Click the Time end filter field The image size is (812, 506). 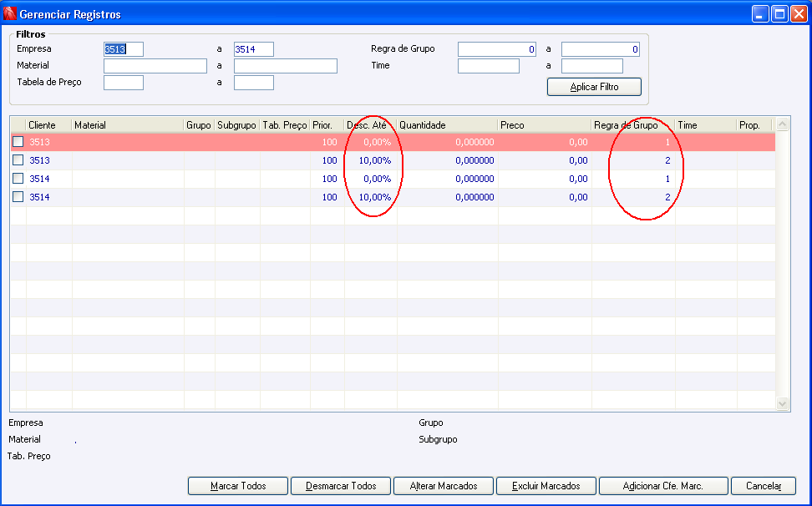coord(592,66)
